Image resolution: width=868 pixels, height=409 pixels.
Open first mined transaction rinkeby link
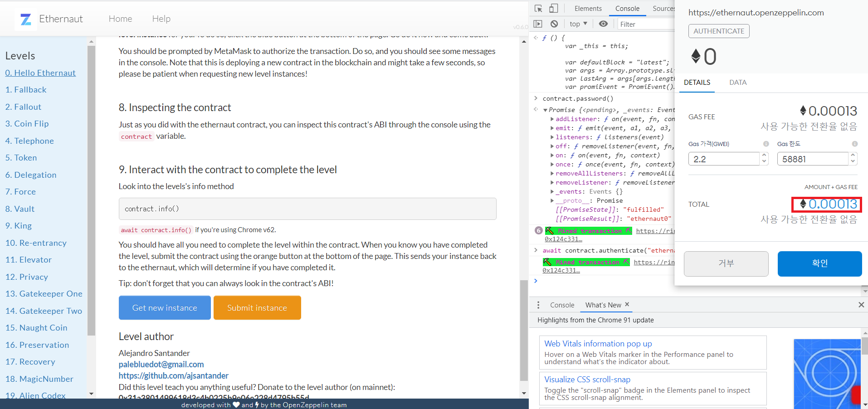click(x=655, y=231)
